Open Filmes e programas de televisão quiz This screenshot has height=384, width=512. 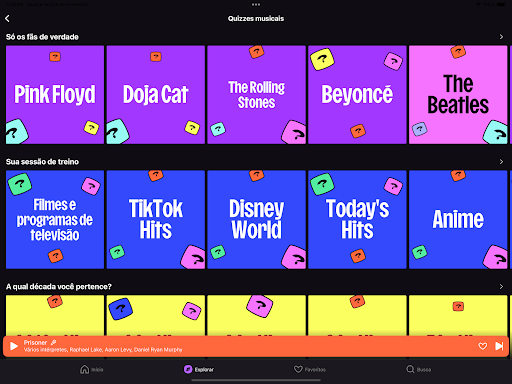pos(55,220)
